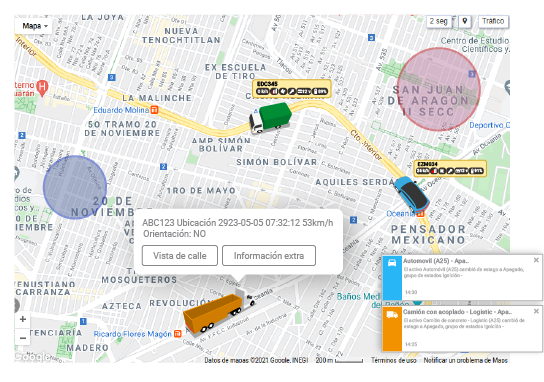The width and height of the screenshot is (544, 382).
Task: Dismiss the Automovil (A25) notification
Action: click(536, 260)
